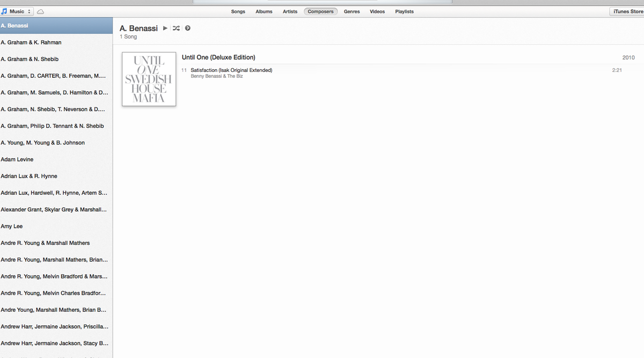Switch to the Songs tab
Viewport: 644px width, 358px height.
pyautogui.click(x=238, y=11)
